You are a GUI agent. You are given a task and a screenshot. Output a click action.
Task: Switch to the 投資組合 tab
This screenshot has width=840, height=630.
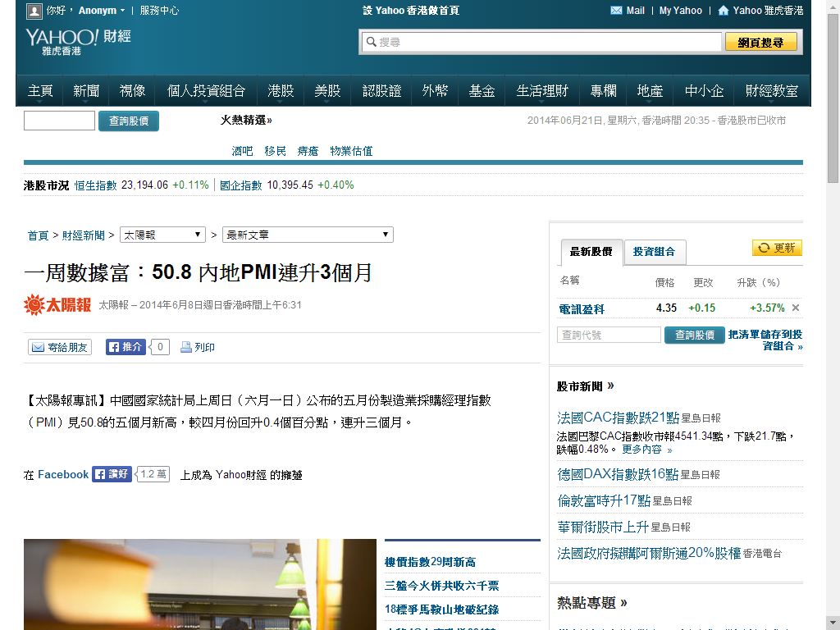pos(654,252)
